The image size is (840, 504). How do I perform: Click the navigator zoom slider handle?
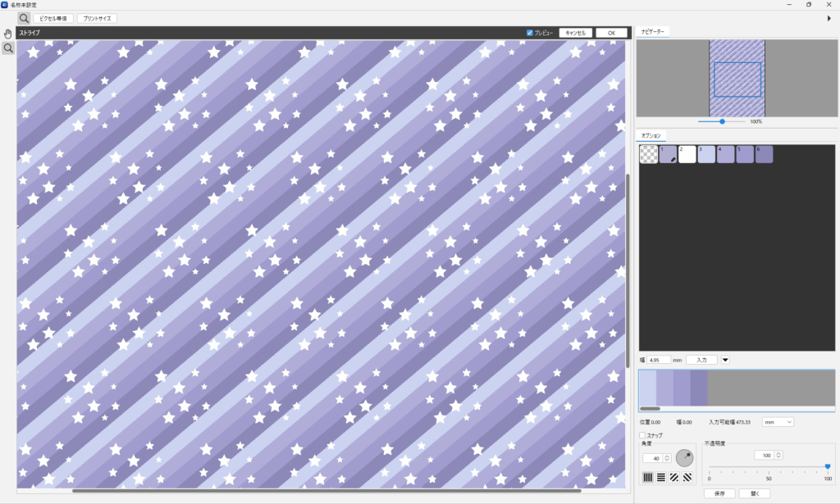[722, 121]
